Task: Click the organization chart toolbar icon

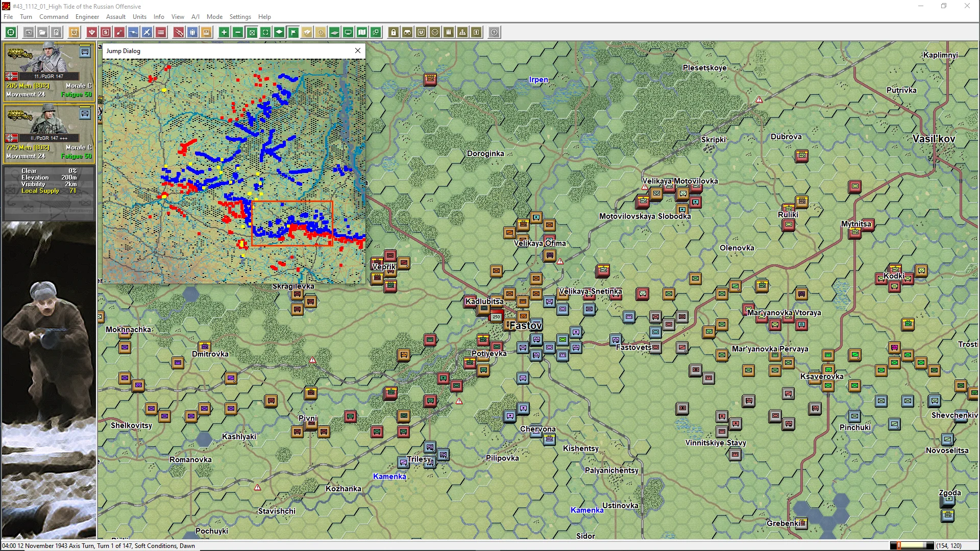Action: click(462, 33)
